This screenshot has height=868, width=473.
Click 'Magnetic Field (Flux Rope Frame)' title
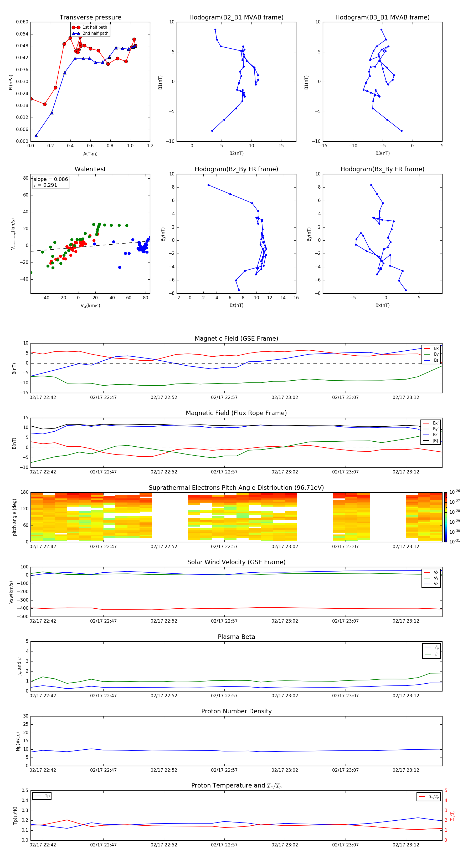(x=236, y=413)
